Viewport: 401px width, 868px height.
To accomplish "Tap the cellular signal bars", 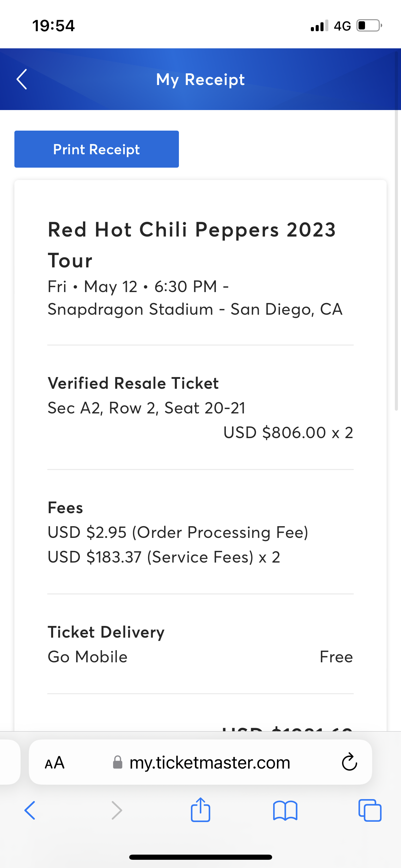I will [319, 26].
